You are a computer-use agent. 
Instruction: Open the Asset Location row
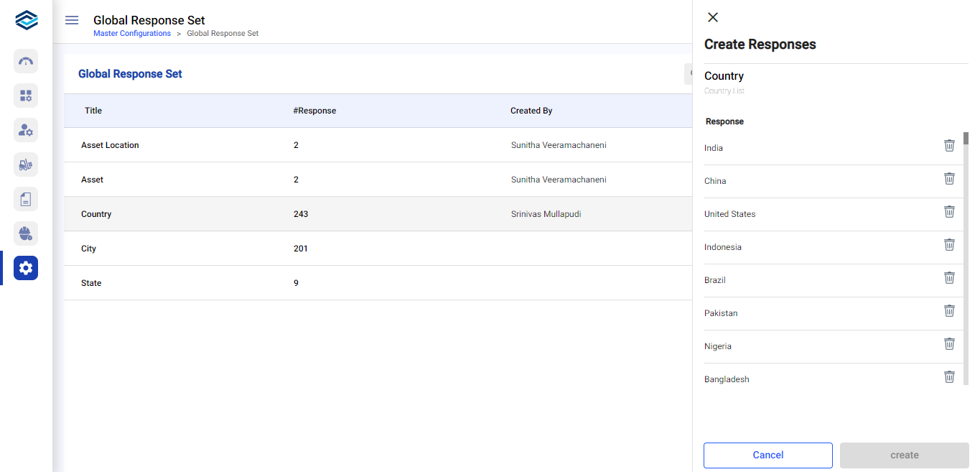tap(110, 145)
